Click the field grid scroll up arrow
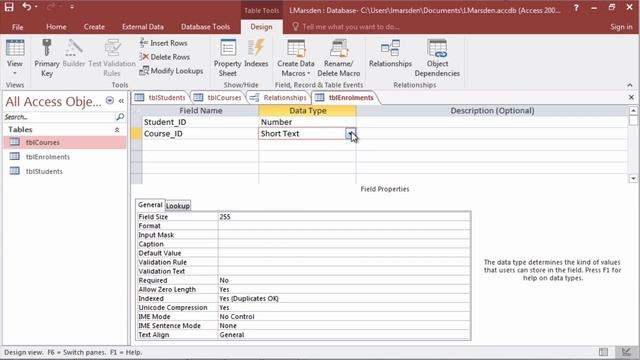This screenshot has height=360, width=640. point(633,111)
